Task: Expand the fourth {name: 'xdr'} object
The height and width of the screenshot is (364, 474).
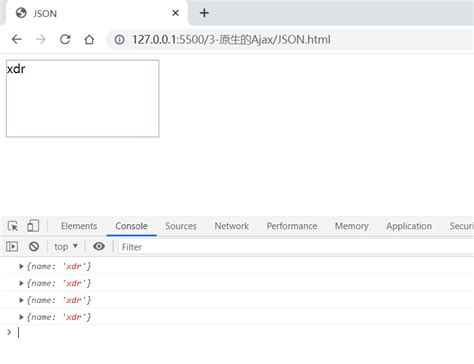Action: [21, 317]
